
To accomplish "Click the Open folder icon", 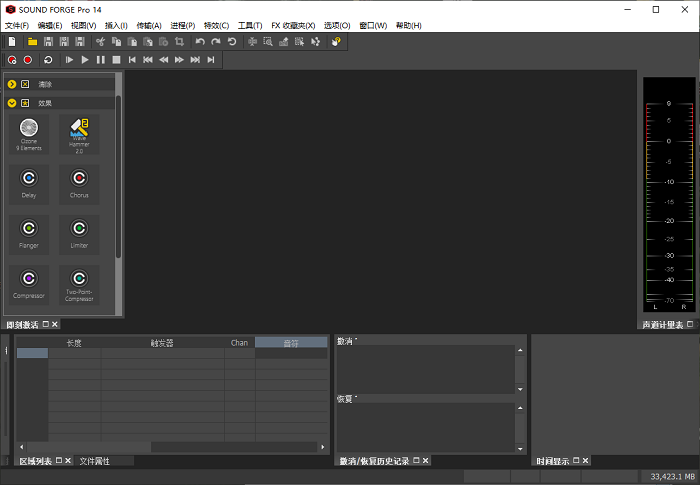I will tap(32, 42).
